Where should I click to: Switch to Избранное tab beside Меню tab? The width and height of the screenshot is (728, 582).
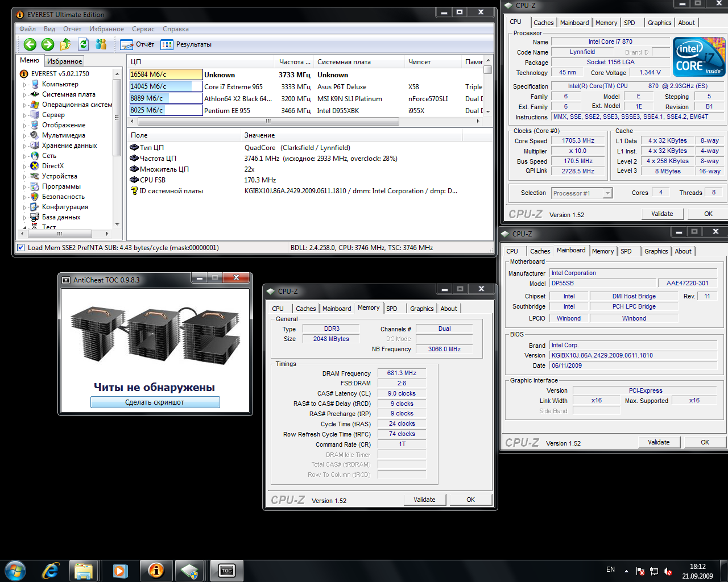point(65,61)
